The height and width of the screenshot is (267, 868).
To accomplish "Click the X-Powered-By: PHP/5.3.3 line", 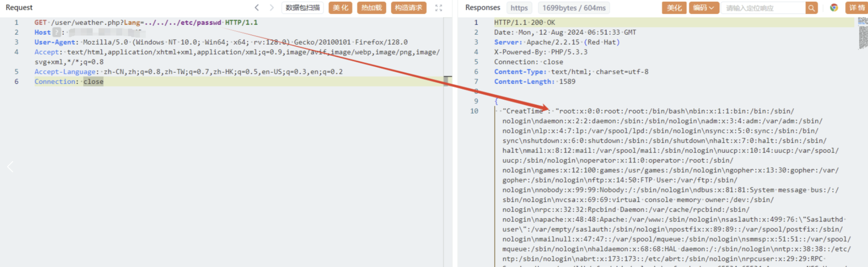I will point(541,52).
